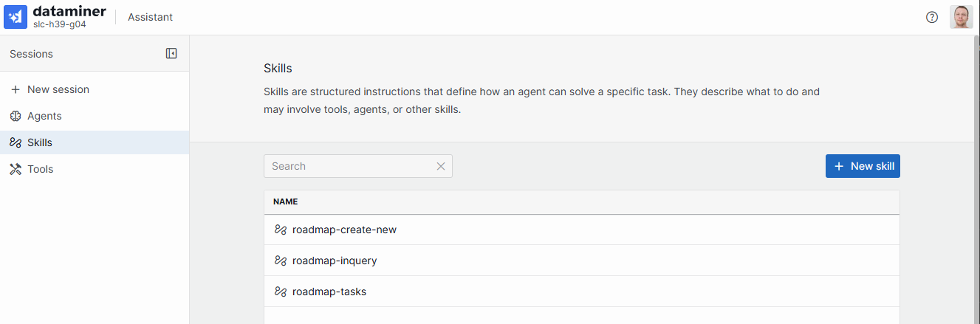980x324 pixels.
Task: Click the vertical scrollbar on the right
Action: [976, 179]
